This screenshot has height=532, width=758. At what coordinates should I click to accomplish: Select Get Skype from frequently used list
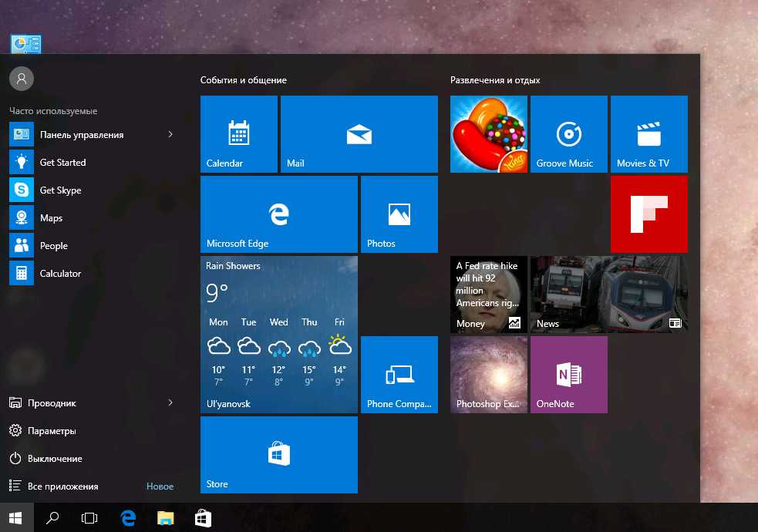pos(60,190)
